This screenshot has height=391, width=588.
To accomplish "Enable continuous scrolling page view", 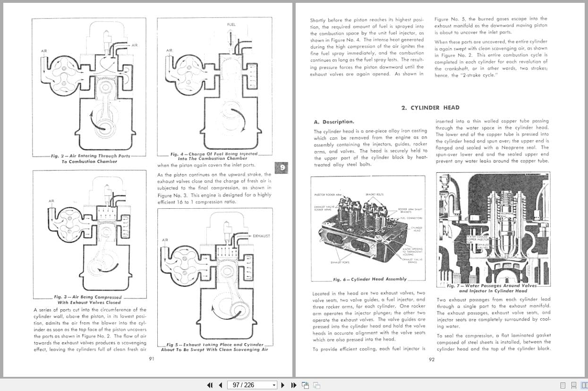I will 572,385.
